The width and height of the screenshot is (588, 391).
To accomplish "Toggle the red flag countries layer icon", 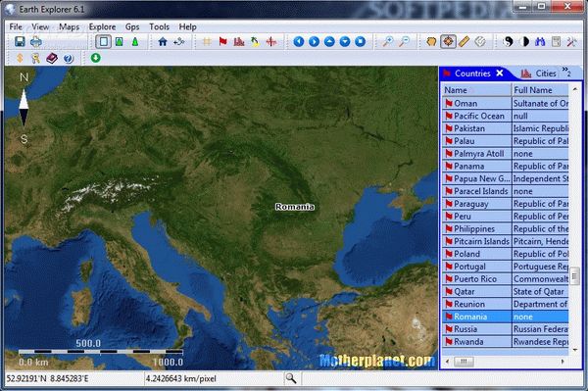I will click(x=222, y=41).
